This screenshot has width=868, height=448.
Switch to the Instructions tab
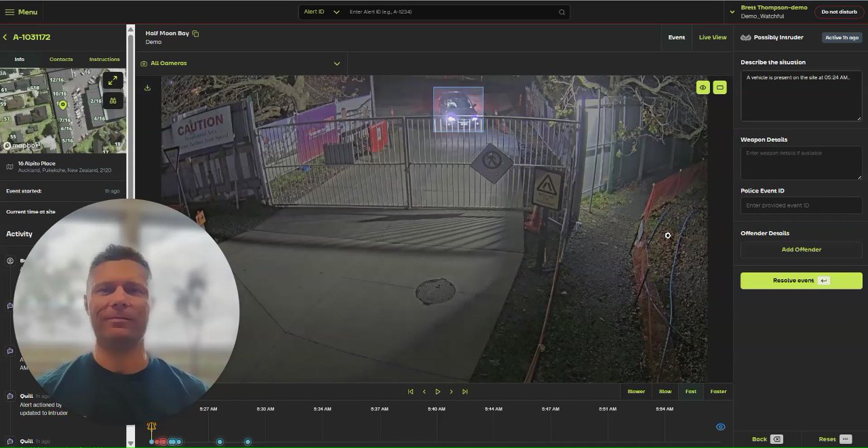tap(104, 60)
